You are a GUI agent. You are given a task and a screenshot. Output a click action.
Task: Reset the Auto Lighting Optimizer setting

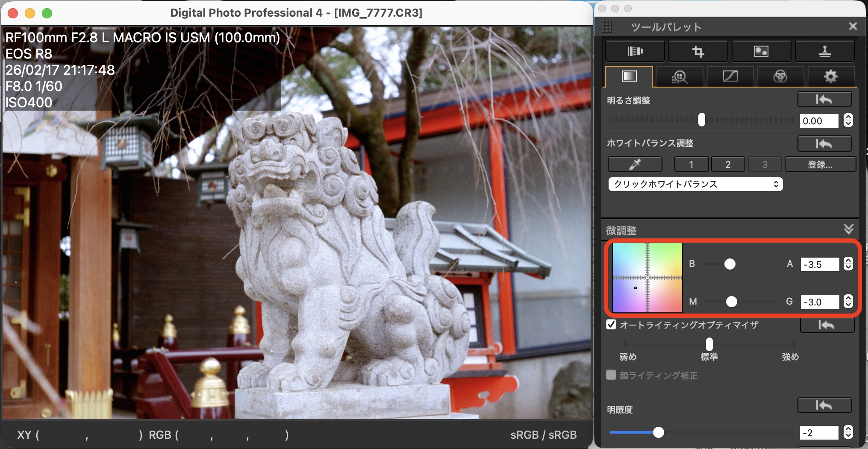(x=827, y=325)
